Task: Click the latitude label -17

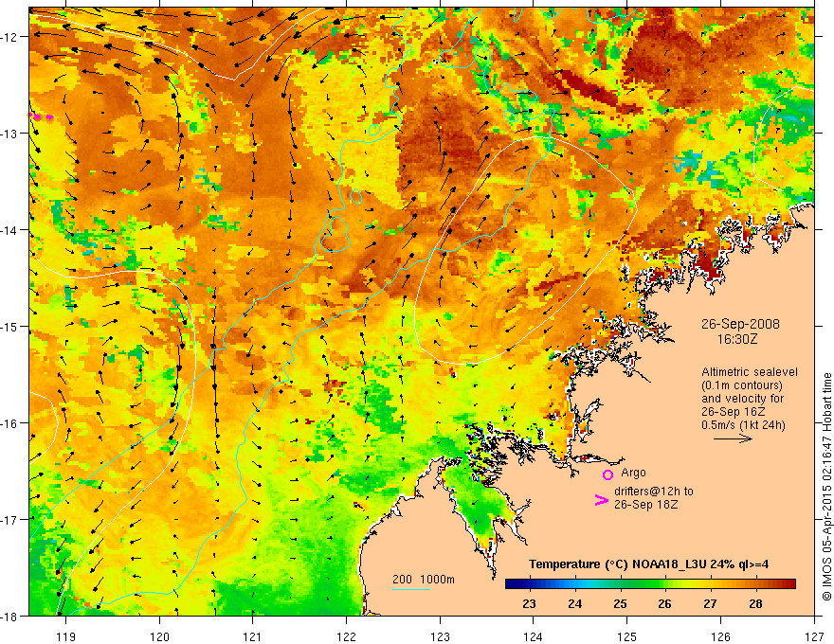Action: coord(9,520)
